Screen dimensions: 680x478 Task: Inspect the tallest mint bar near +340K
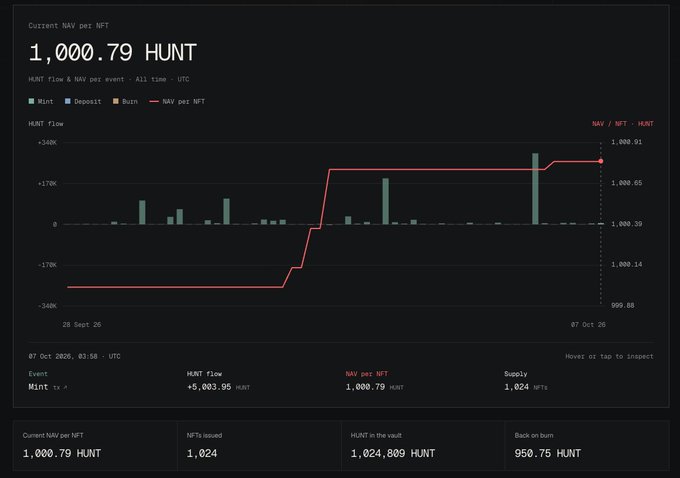click(x=535, y=189)
